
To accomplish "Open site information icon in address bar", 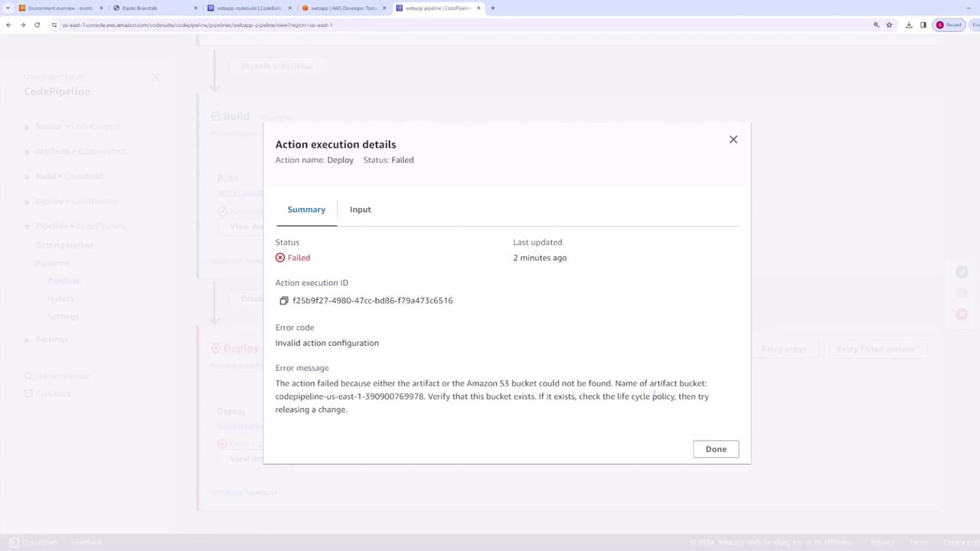I will pyautogui.click(x=54, y=24).
